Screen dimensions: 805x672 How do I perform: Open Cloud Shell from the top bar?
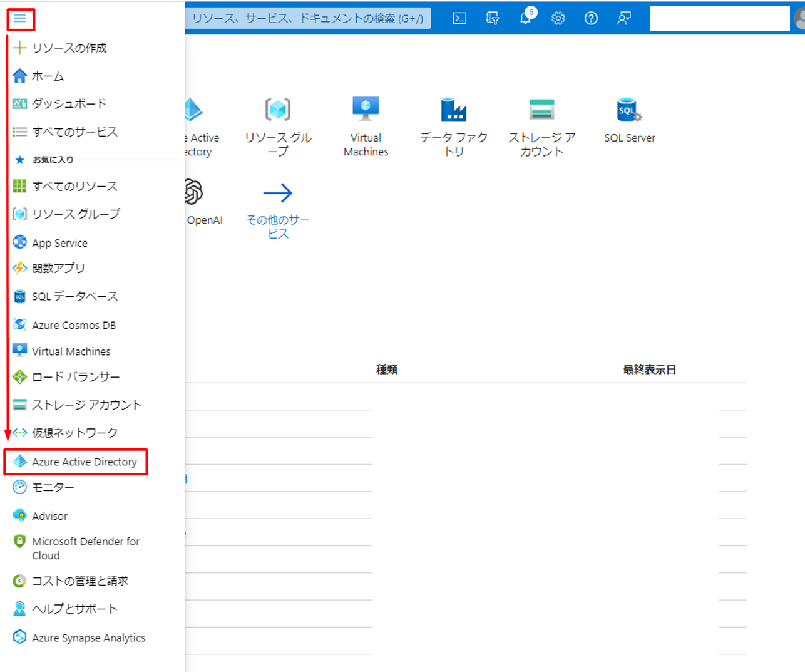coord(459,18)
